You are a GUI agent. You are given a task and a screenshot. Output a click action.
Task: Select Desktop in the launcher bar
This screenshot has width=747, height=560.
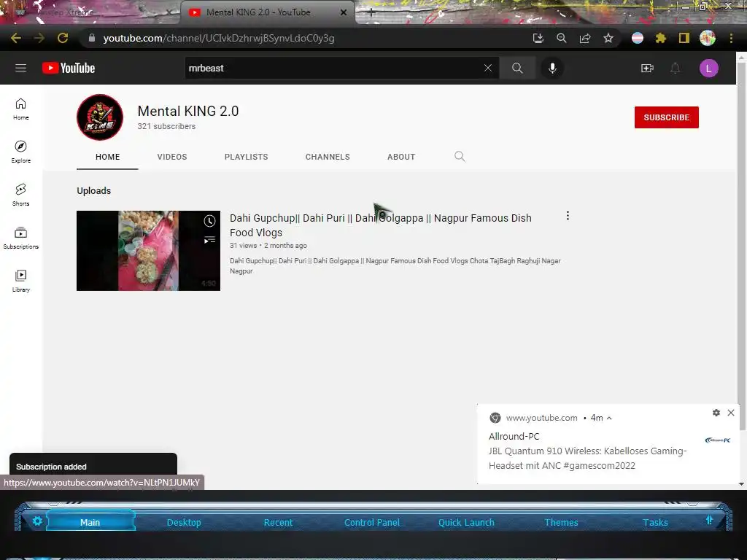point(184,522)
